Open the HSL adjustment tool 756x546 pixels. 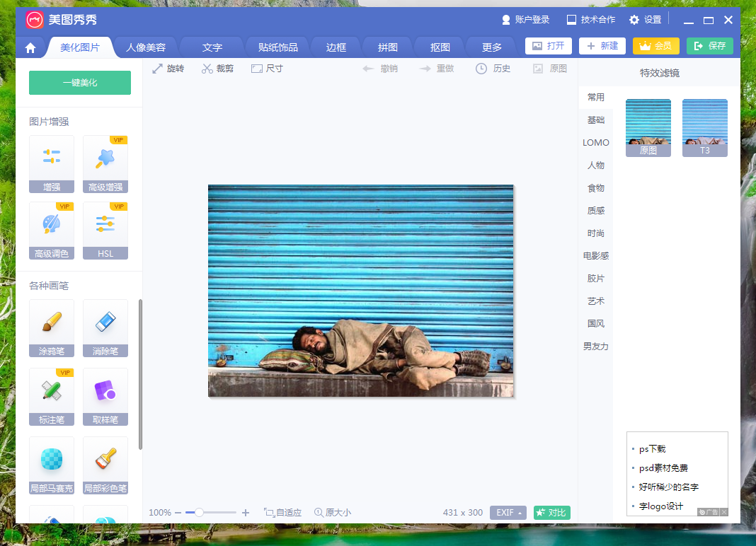[105, 231]
